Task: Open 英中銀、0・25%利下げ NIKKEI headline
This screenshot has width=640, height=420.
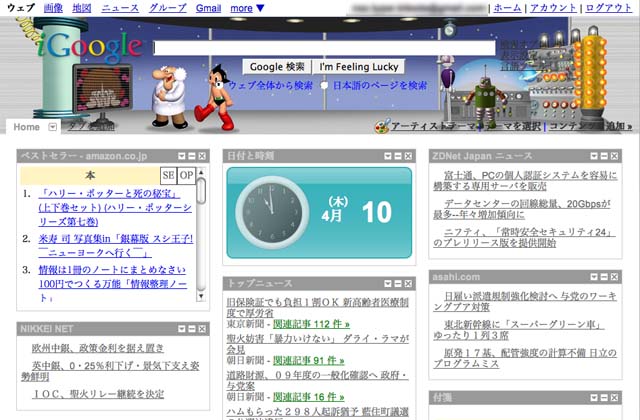Action: 110,371
